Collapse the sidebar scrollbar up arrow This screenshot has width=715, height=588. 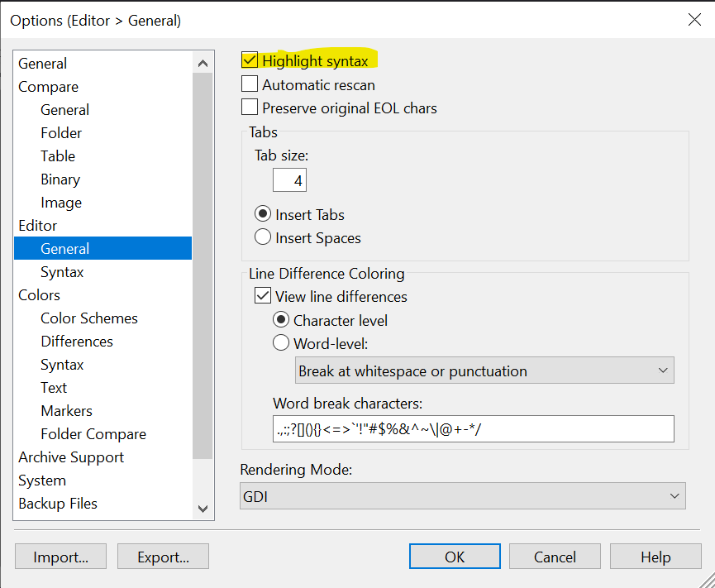click(x=203, y=62)
